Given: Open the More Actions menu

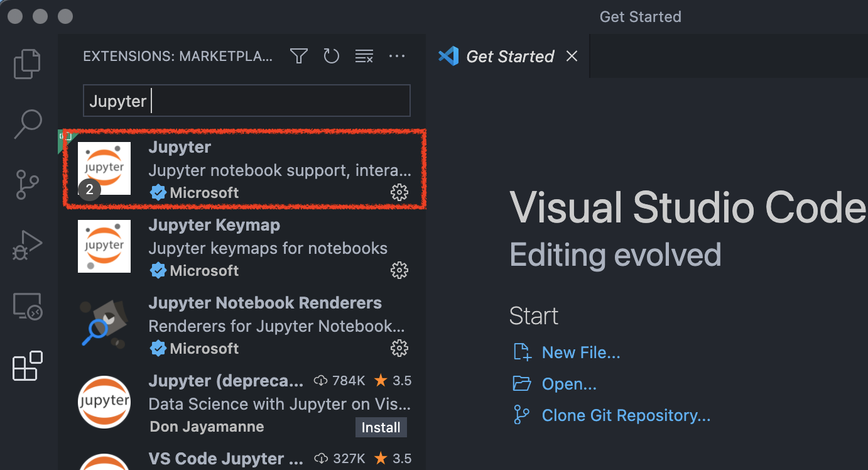Looking at the screenshot, I should [x=397, y=56].
